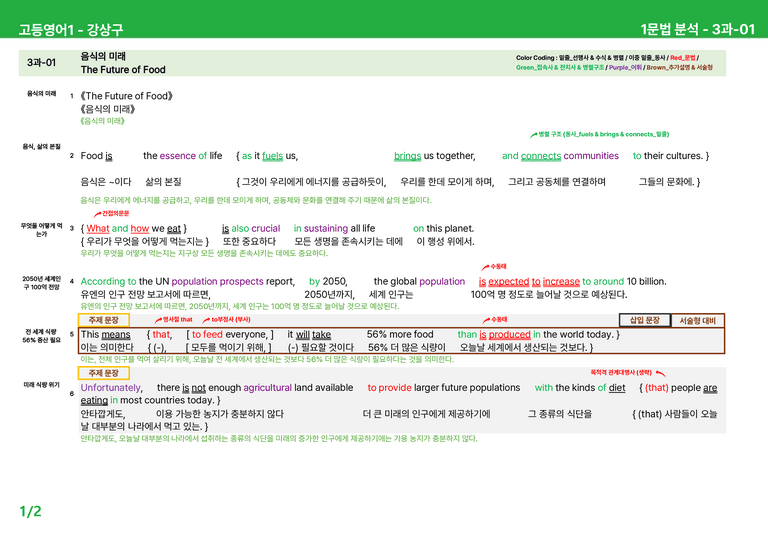Click the side label "전 세계 식량 56% 증산 필요"

click(x=42, y=336)
